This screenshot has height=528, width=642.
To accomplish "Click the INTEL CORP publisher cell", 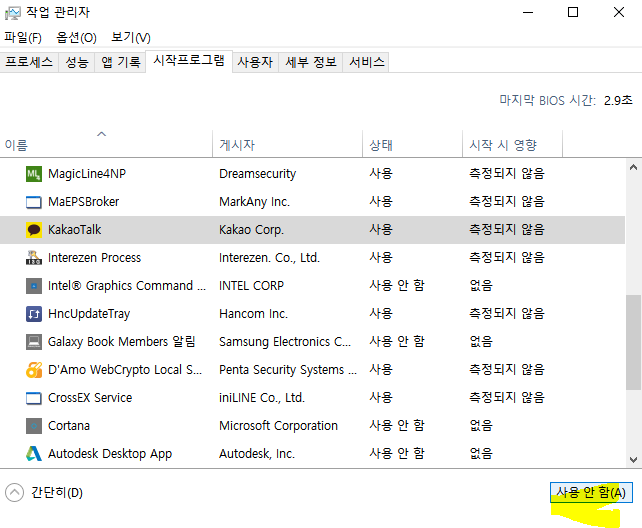I will [x=251, y=286].
